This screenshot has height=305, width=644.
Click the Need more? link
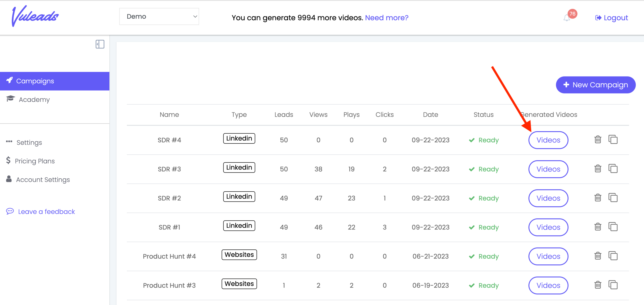click(386, 18)
